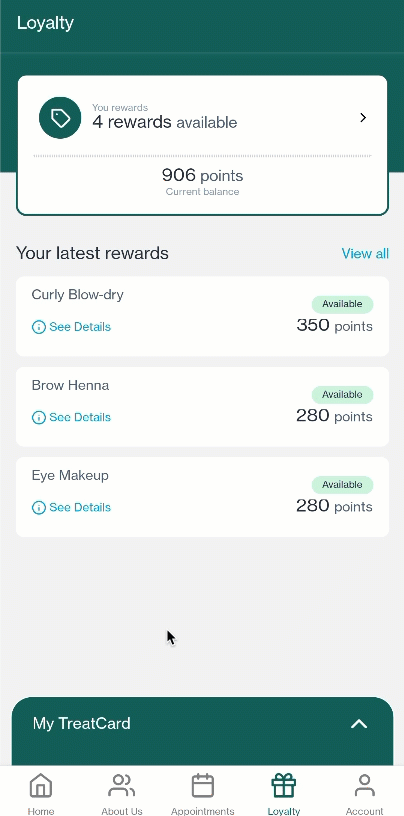Click info icon next to Curly Blow-dry
404x816 pixels.
click(39, 327)
